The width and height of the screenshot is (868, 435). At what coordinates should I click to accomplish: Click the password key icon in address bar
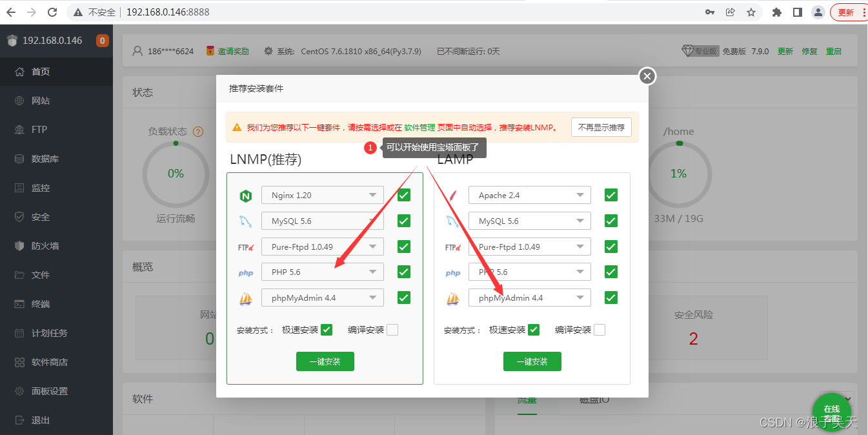pos(710,12)
